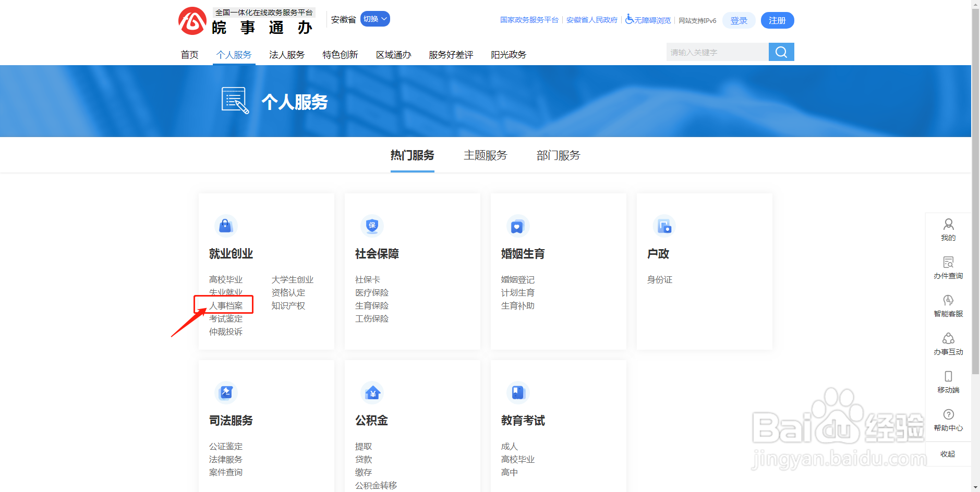Click the 就业创业 briefcase icon
Image resolution: width=980 pixels, height=492 pixels.
coord(225,226)
